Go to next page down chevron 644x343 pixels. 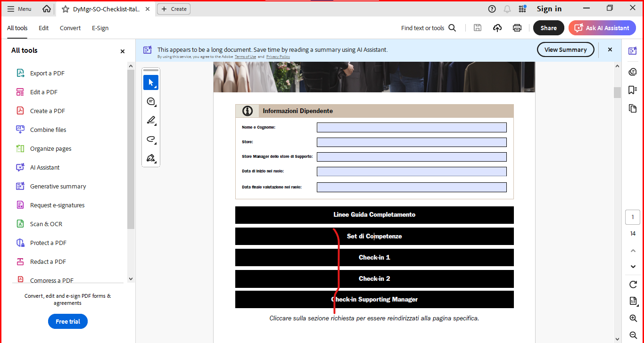click(x=633, y=267)
